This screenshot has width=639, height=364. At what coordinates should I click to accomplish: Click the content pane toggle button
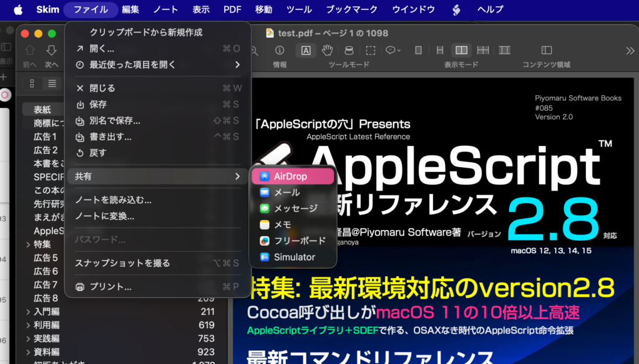click(x=546, y=50)
